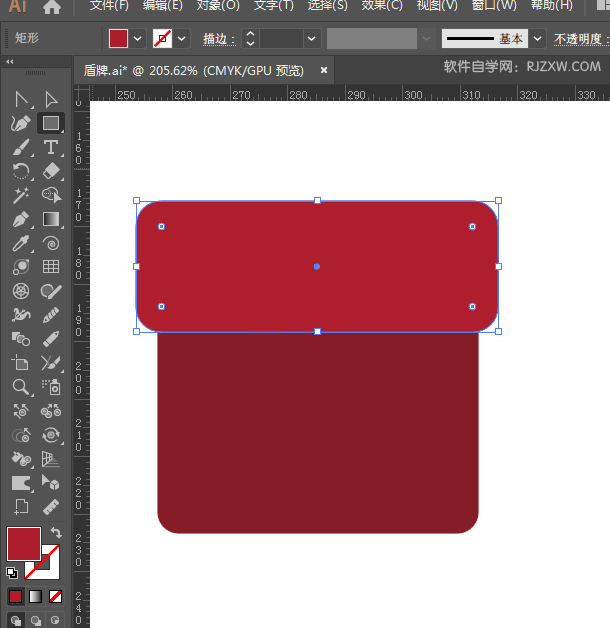Click control bar fill color swatch
This screenshot has width=610, height=628.
(x=118, y=39)
